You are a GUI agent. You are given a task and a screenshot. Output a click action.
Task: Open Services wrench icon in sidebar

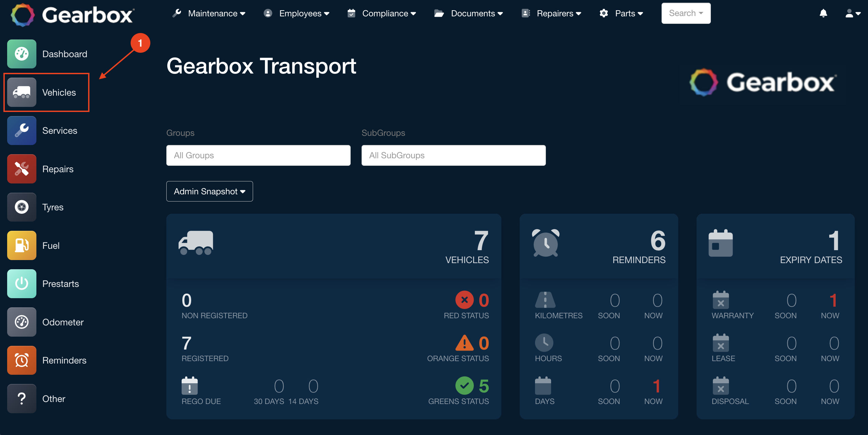coord(22,130)
